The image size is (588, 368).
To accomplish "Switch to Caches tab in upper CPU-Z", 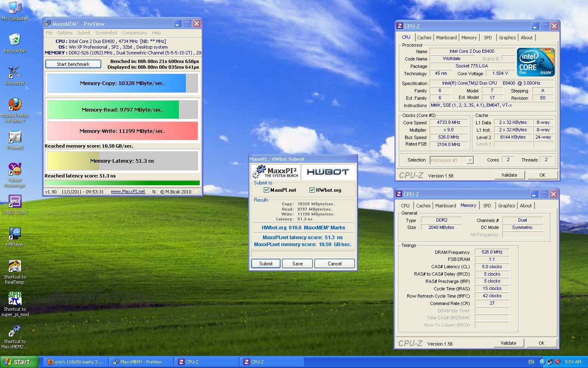I will pos(424,38).
